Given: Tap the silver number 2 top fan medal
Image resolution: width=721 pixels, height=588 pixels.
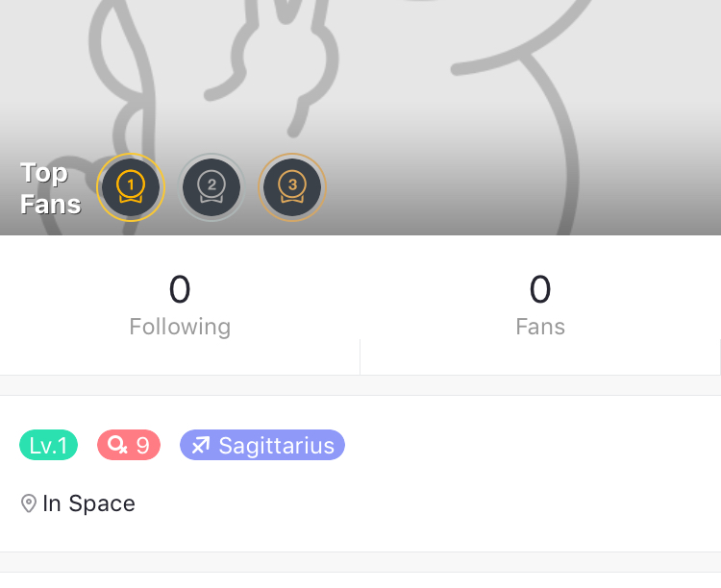Looking at the screenshot, I should [212, 187].
